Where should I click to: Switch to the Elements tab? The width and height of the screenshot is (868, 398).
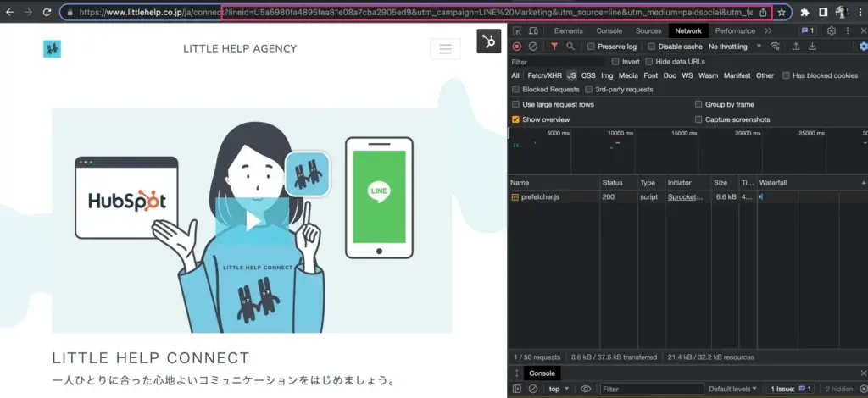(568, 31)
